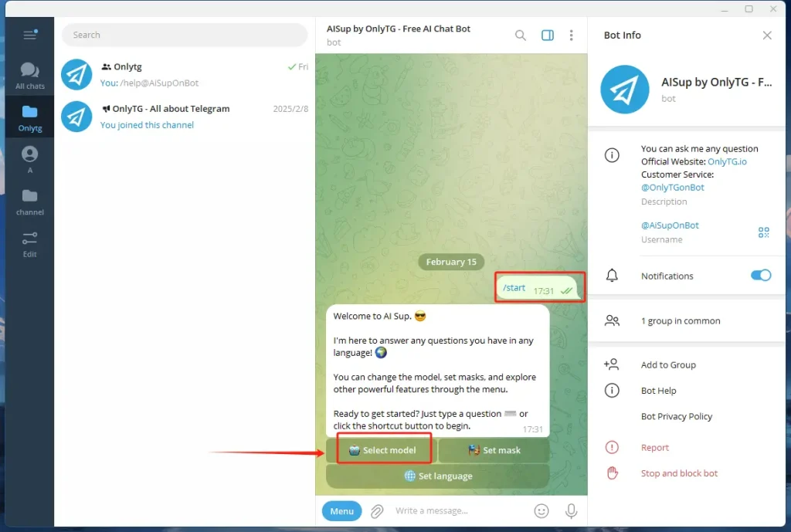Toggle the Notifications switch off
Viewport: 791px width, 532px height.
pos(760,276)
